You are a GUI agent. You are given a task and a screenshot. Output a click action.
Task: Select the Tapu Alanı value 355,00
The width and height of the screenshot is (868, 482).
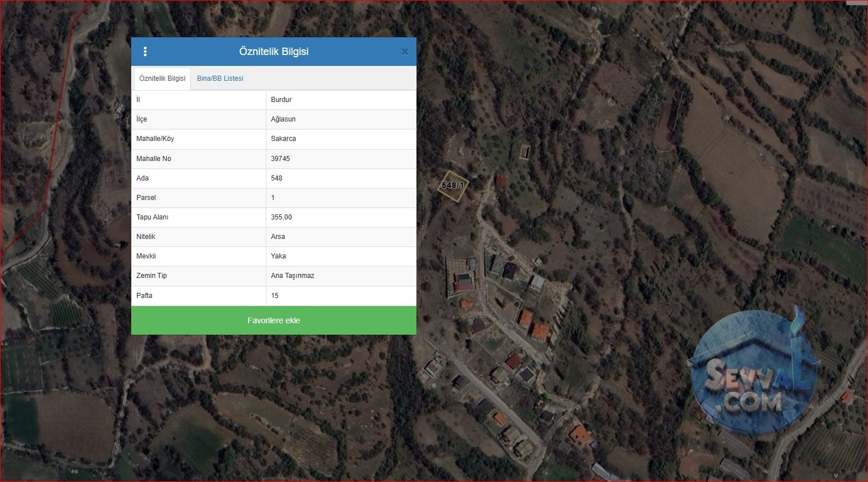[281, 217]
